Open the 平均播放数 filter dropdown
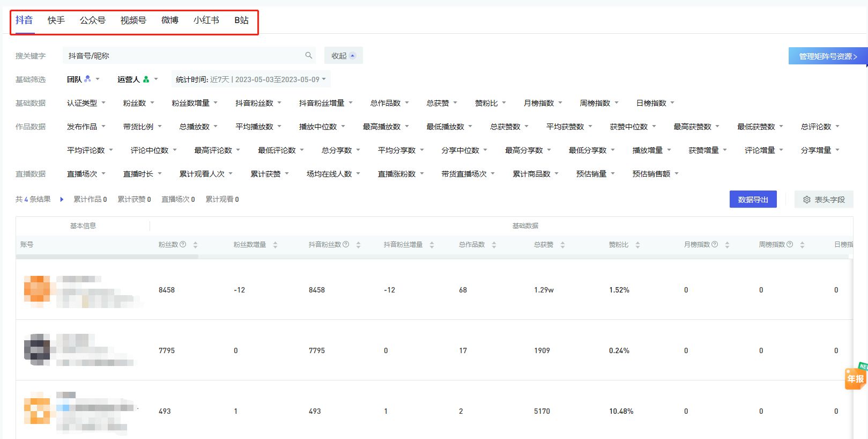This screenshot has height=439, width=868. (259, 127)
